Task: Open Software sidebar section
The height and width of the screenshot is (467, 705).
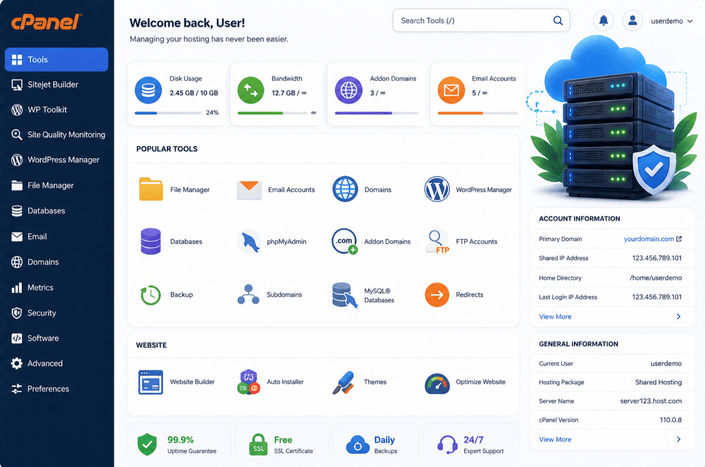Action: 57,338
